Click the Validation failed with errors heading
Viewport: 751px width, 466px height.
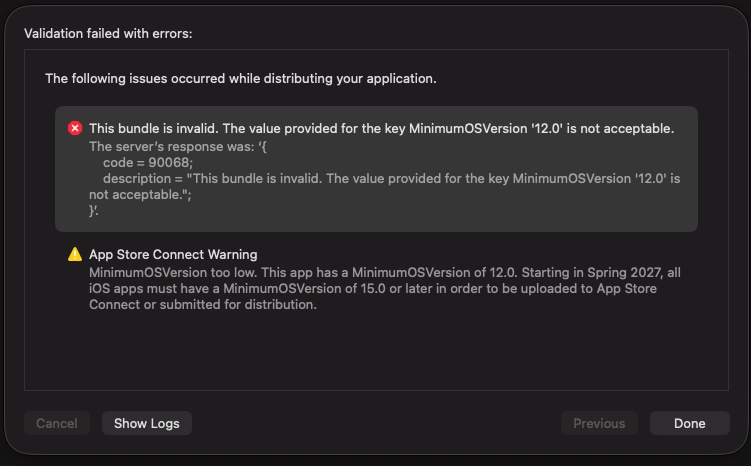pos(108,34)
